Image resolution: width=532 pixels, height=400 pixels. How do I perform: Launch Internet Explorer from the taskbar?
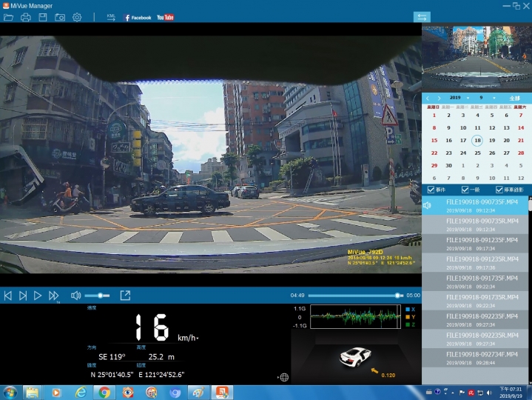[x=81, y=393]
